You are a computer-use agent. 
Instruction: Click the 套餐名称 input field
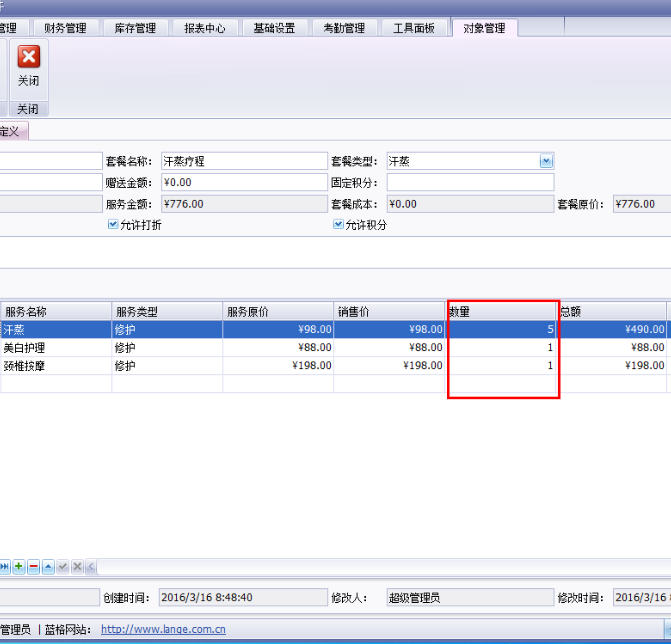[244, 161]
